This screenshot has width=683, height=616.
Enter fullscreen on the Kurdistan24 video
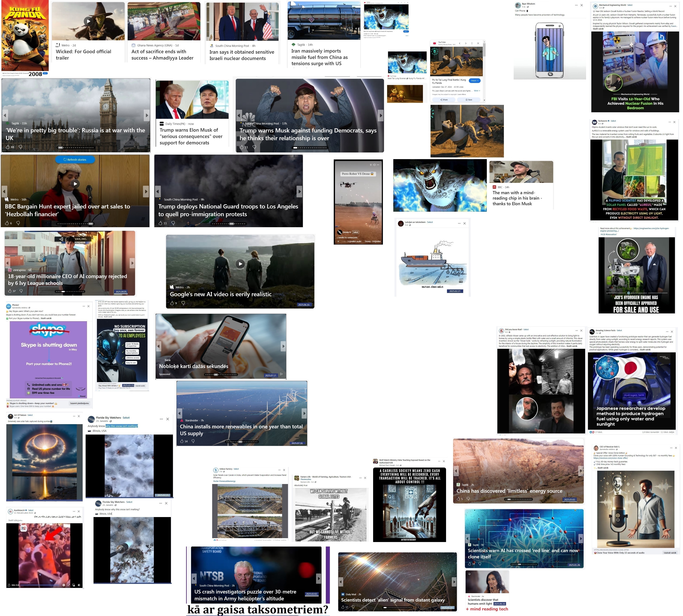click(68, 585)
